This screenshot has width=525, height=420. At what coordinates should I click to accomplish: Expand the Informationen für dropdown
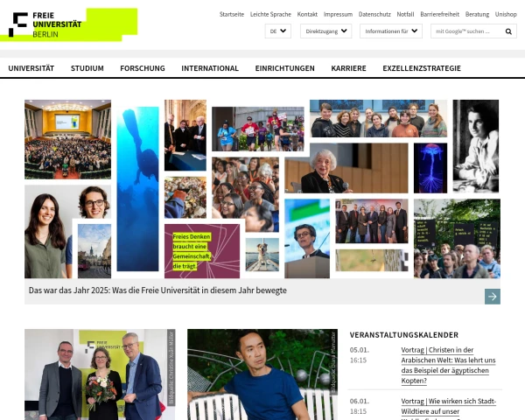[391, 31]
